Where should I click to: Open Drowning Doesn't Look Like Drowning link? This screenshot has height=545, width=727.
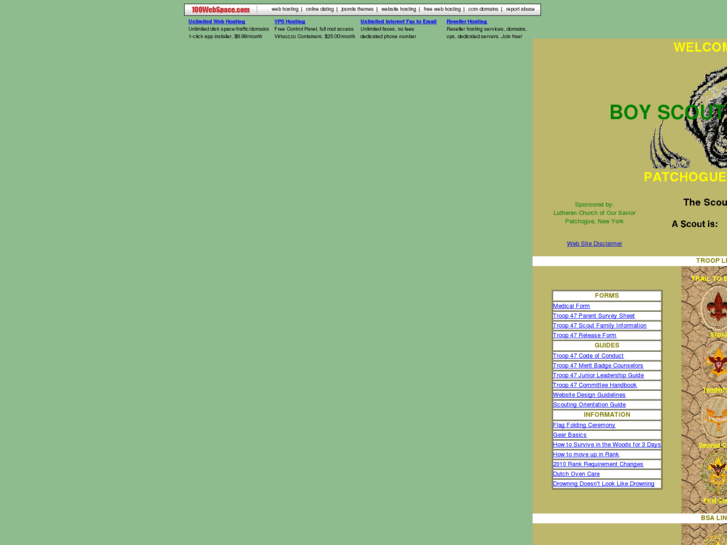click(x=603, y=483)
